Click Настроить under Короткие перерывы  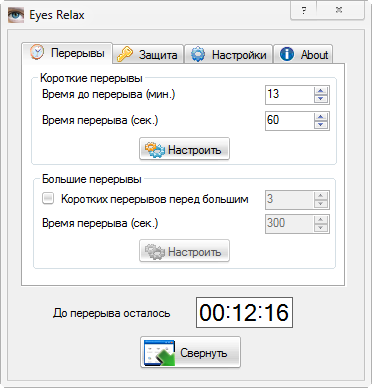click(184, 149)
